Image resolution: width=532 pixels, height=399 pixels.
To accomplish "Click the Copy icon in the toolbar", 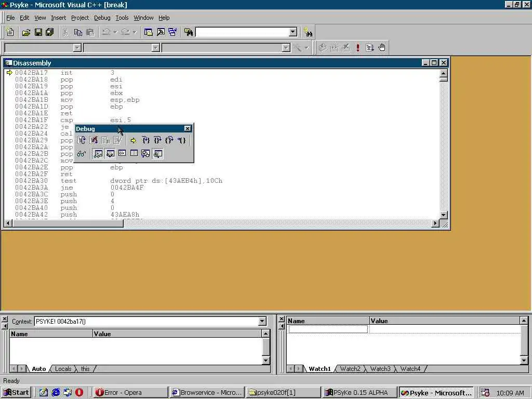I will click(x=78, y=32).
